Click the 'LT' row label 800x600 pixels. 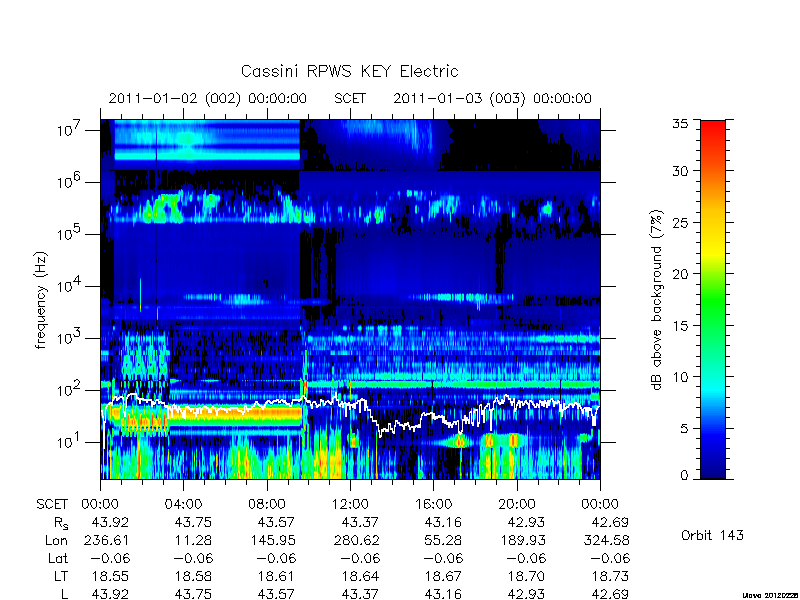pos(61,576)
